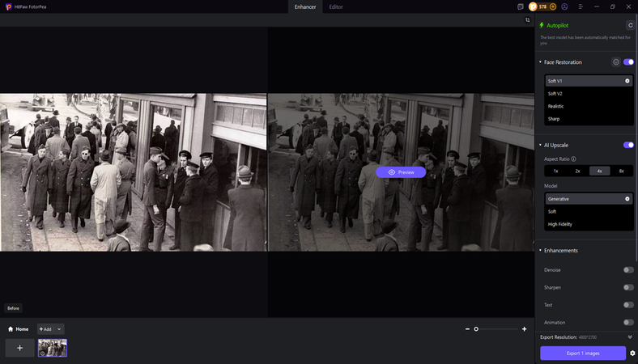Screen dimensions: 638x364
Task: Choose the Soft V2 face model
Action: (589, 94)
